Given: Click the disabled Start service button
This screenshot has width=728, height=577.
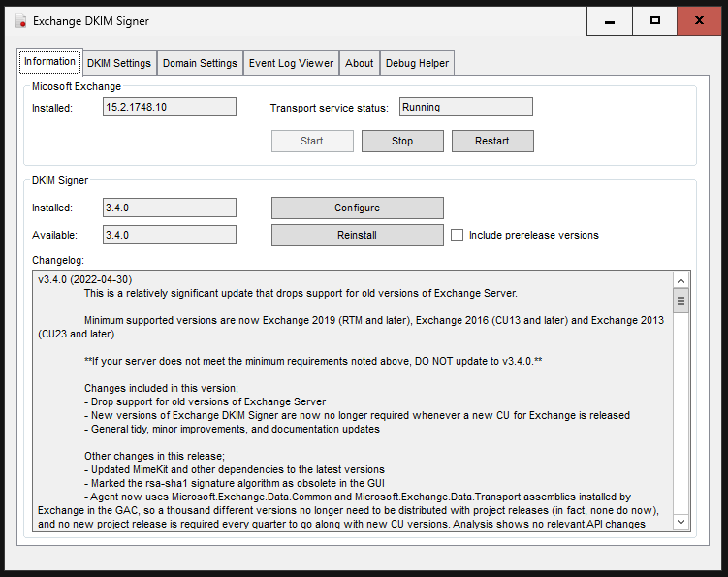Looking at the screenshot, I should pos(312,141).
